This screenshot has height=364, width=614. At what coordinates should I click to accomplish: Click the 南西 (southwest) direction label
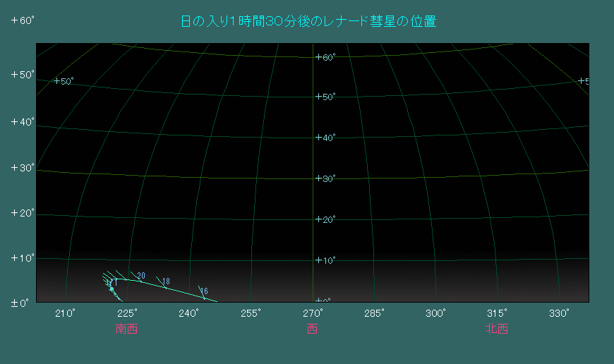126,329
